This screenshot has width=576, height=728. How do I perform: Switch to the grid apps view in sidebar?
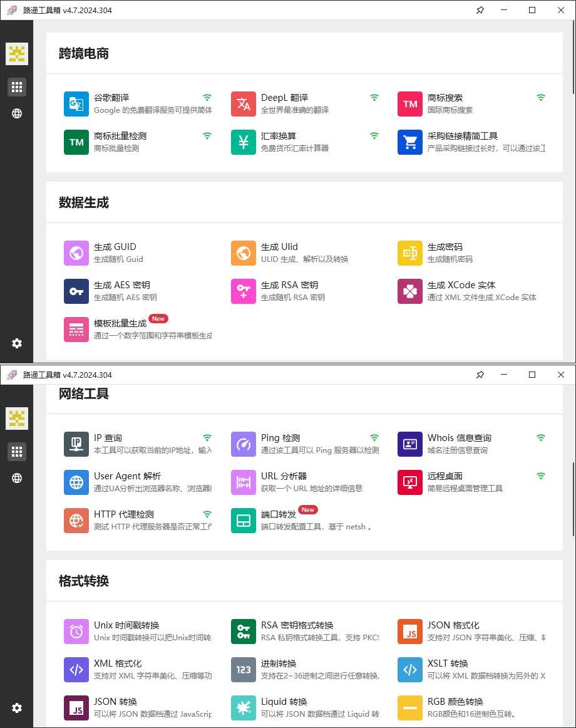click(x=16, y=86)
